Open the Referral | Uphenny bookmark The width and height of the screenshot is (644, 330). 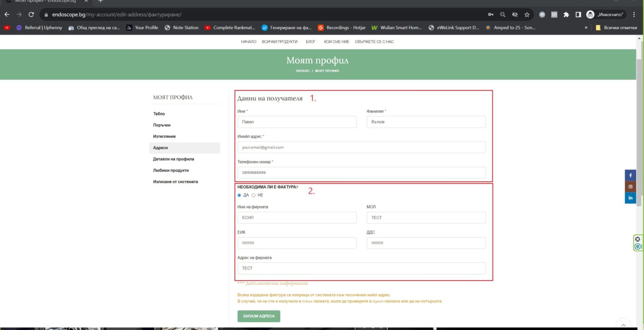[x=39, y=27]
